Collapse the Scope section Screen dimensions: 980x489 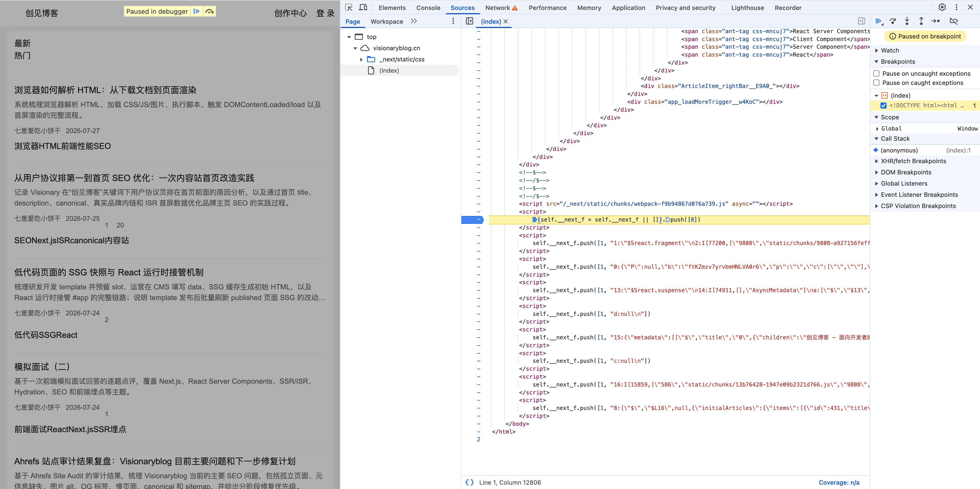[x=877, y=117]
